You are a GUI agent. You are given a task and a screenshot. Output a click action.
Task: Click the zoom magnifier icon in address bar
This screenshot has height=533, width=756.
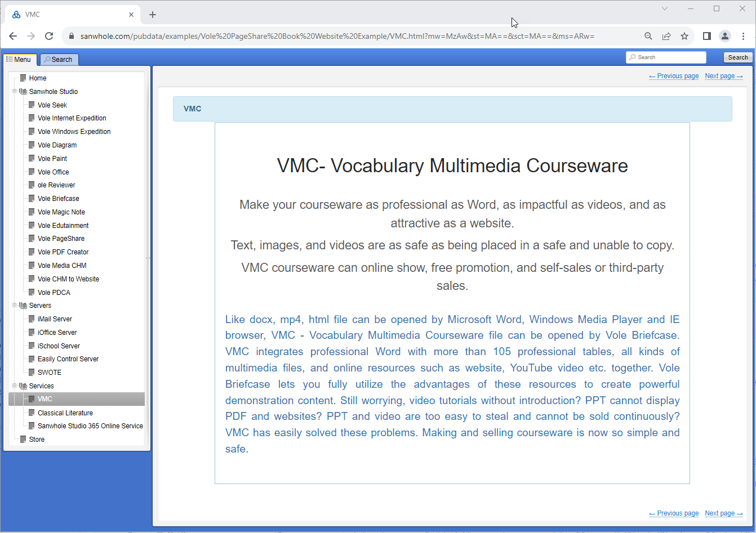(x=648, y=36)
